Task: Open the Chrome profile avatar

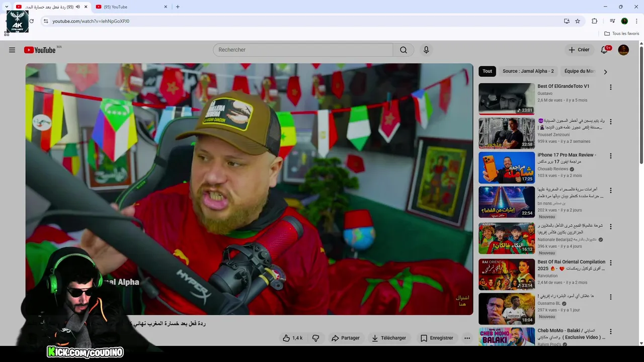Action: click(x=624, y=21)
